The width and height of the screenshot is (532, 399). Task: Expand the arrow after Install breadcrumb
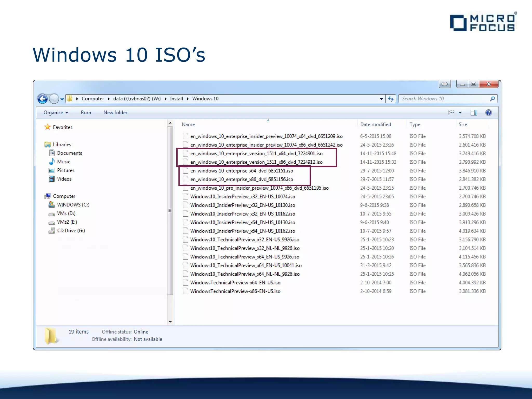188,99
